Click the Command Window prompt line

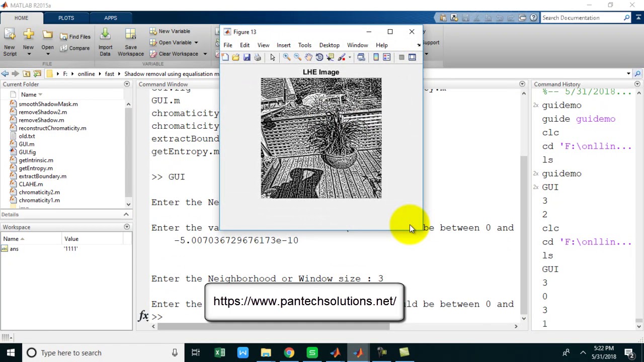pyautogui.click(x=332, y=317)
